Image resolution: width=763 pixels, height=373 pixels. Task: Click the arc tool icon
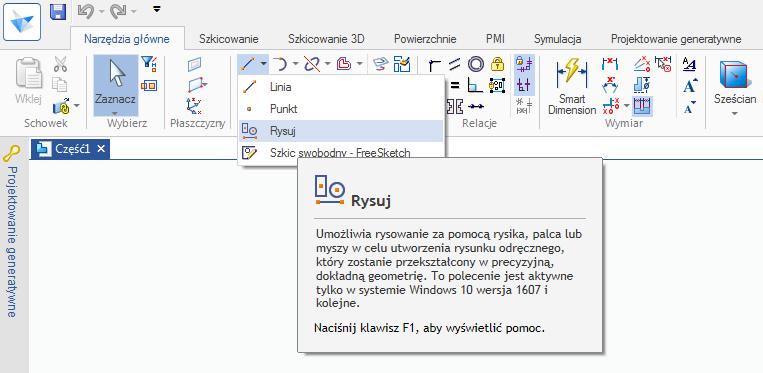[280, 64]
